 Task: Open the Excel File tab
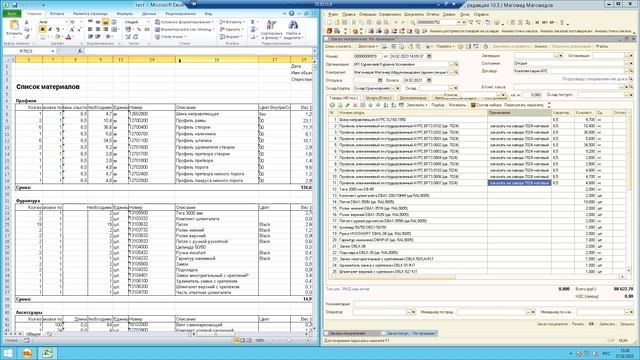point(12,13)
